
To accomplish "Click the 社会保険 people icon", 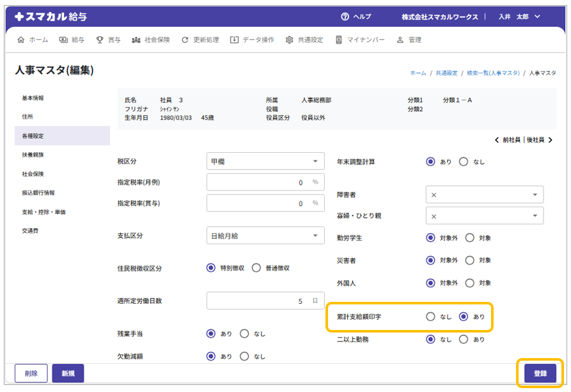I will tap(136, 40).
